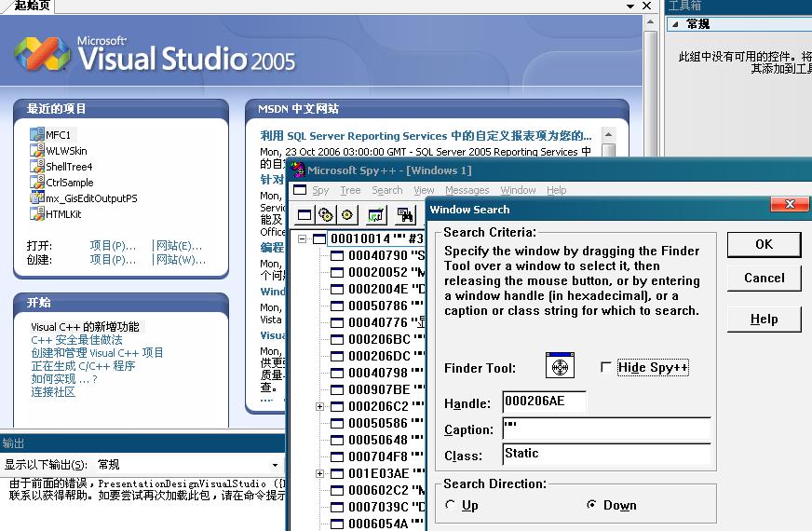Open the Window menu in Spy++
Viewport: 812px width, 531px height.
pos(518,190)
